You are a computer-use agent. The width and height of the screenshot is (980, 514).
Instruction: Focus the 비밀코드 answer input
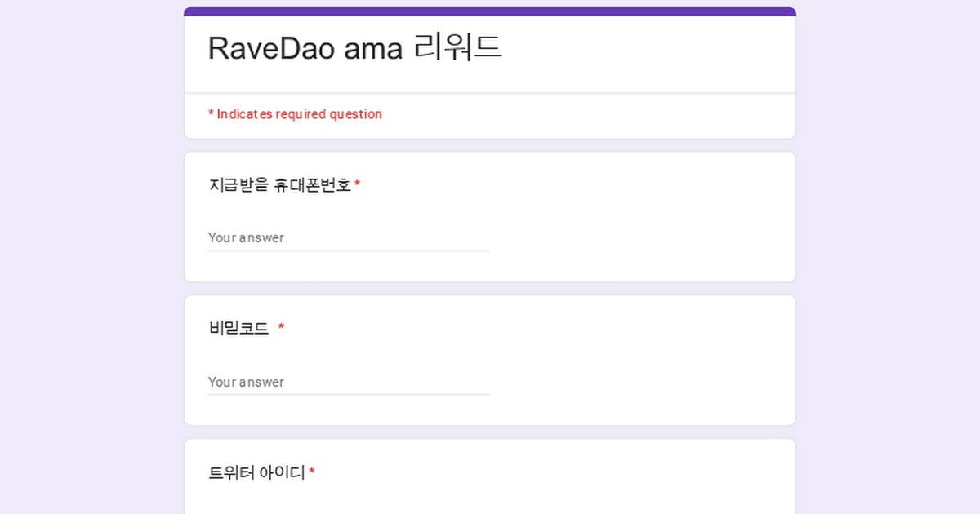click(348, 382)
